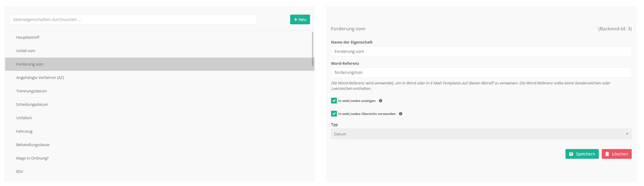Open the Fahrzeug property entry
The image size is (644, 186).
pyautogui.click(x=24, y=131)
